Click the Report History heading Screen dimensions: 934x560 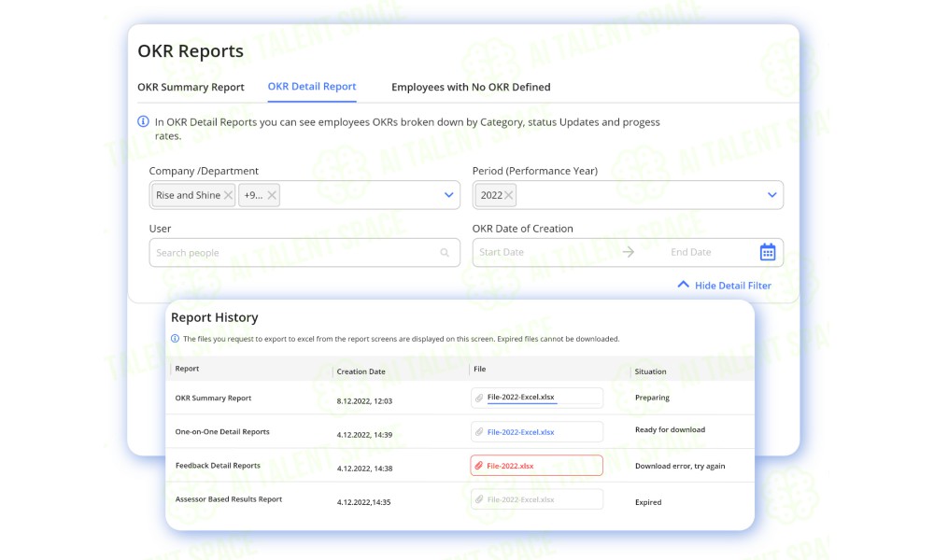[215, 317]
